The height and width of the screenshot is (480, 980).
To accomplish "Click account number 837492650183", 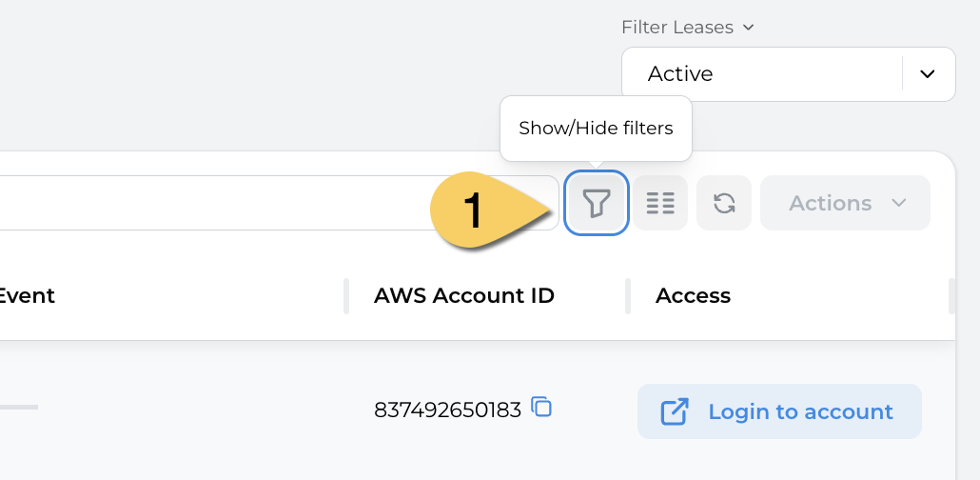I will coord(447,410).
